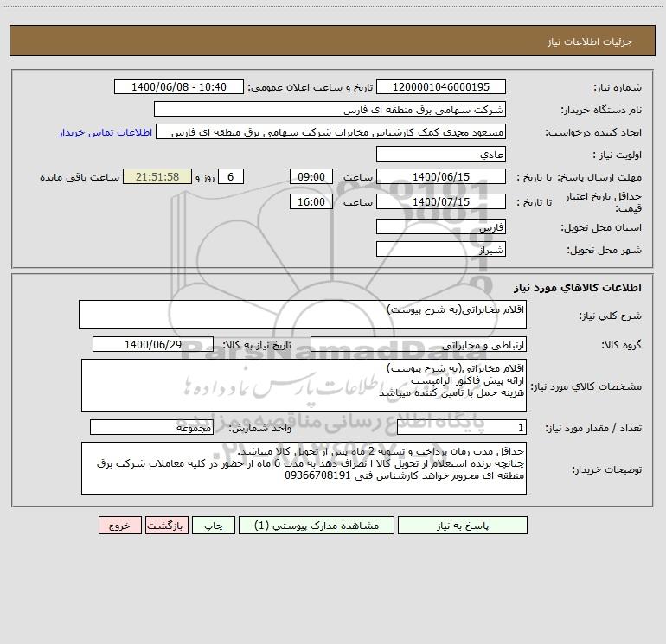Screen dimensions: 666x644
Task: Click the label شرح کلی نیاز
Action: tap(611, 316)
